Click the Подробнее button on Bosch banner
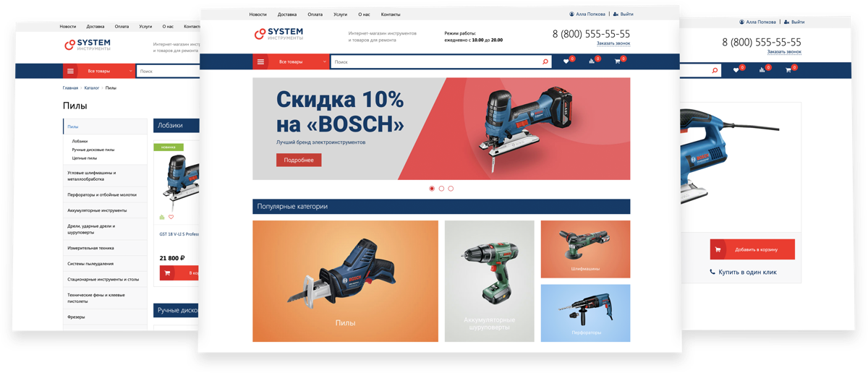 pos(299,160)
